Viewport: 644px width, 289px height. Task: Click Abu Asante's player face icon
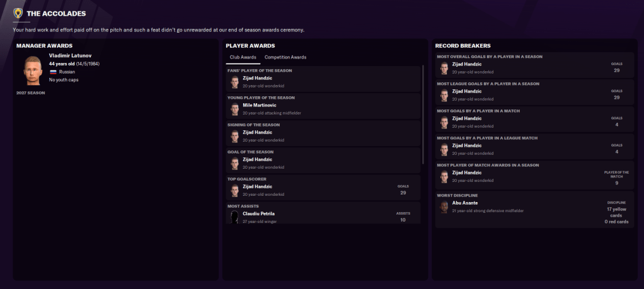coord(444,207)
